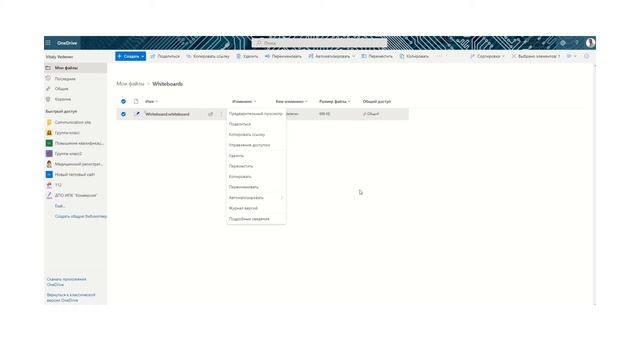Click the Общий доступ column header
This screenshot has width=640, height=360.
pyautogui.click(x=377, y=101)
